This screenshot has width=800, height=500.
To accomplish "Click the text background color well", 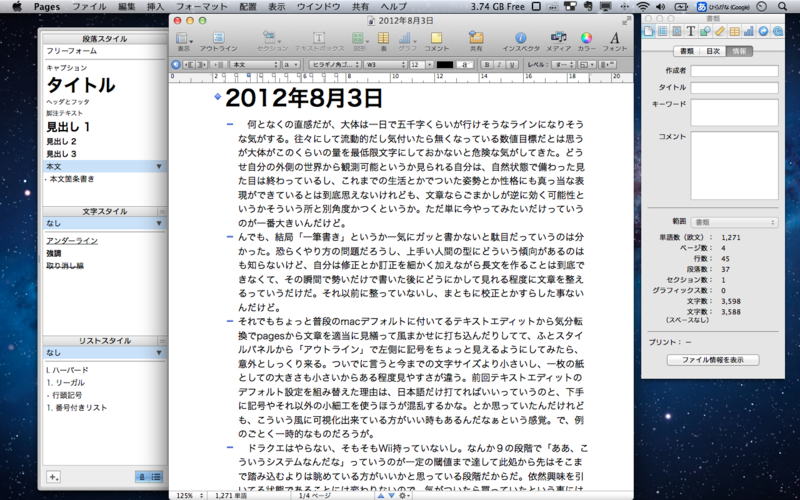I will point(465,65).
